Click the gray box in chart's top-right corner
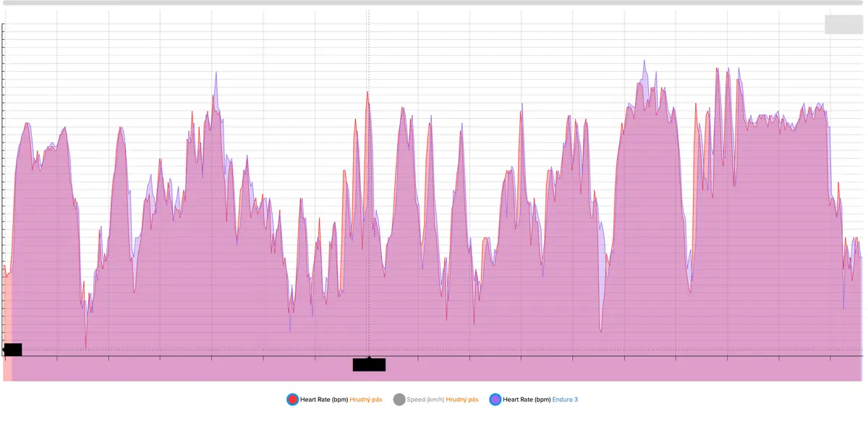Viewport: 868px width, 433px height. [843, 24]
